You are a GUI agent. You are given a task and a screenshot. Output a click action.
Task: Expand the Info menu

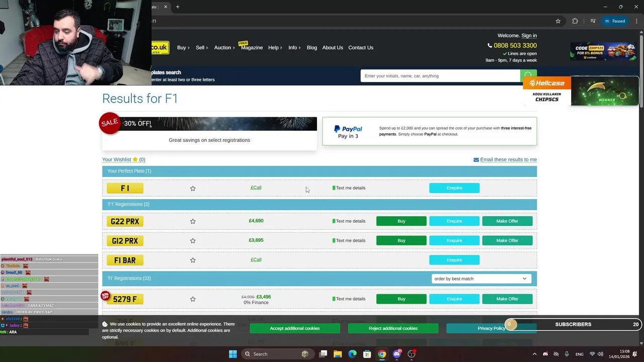pos(294,48)
